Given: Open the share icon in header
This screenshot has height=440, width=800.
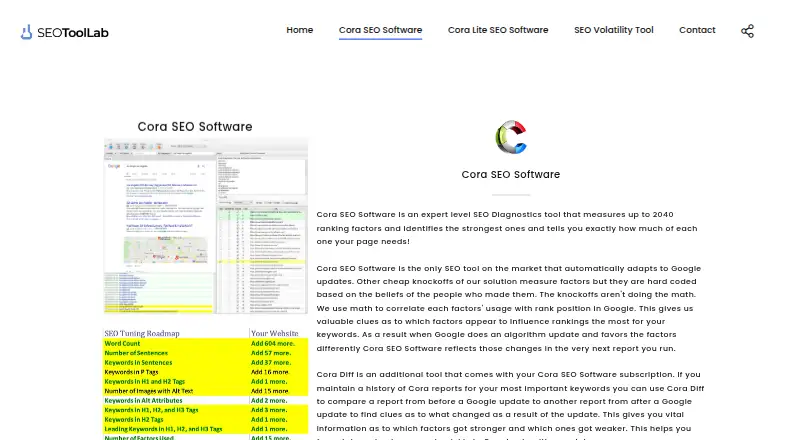Looking at the screenshot, I should 747,31.
